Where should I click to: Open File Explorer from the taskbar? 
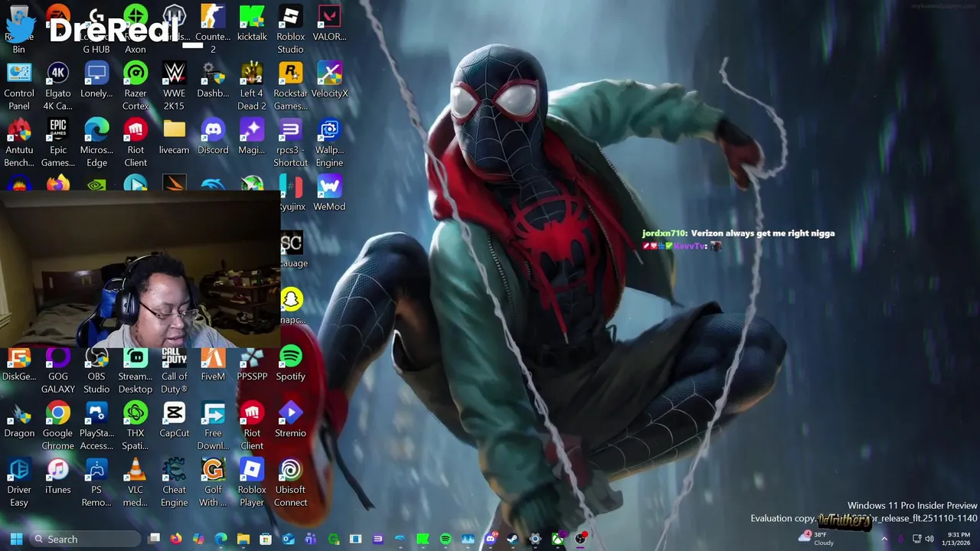pos(243,539)
